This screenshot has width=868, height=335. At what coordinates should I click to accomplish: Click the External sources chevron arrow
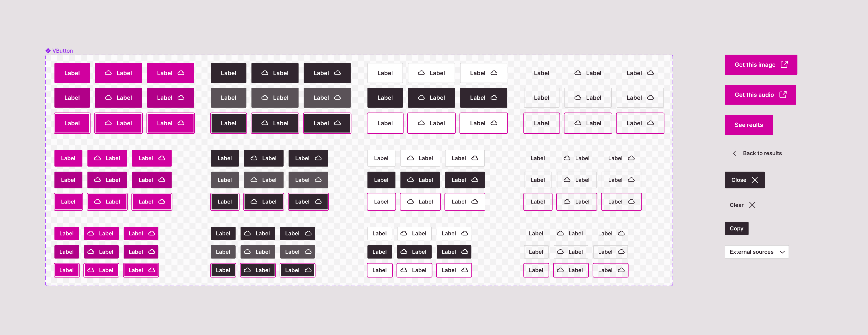pos(782,252)
